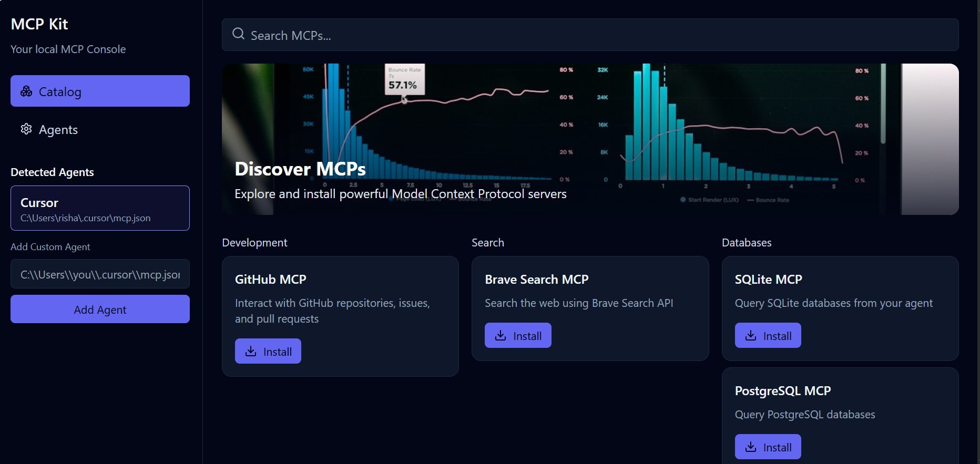
Task: Click the download icon on Brave Search Install
Action: pyautogui.click(x=501, y=336)
